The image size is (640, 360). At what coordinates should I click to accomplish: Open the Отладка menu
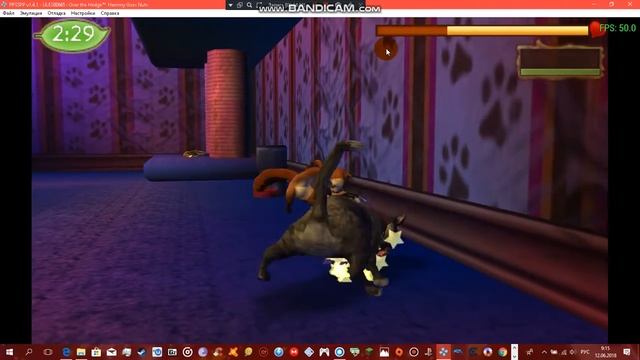point(56,13)
